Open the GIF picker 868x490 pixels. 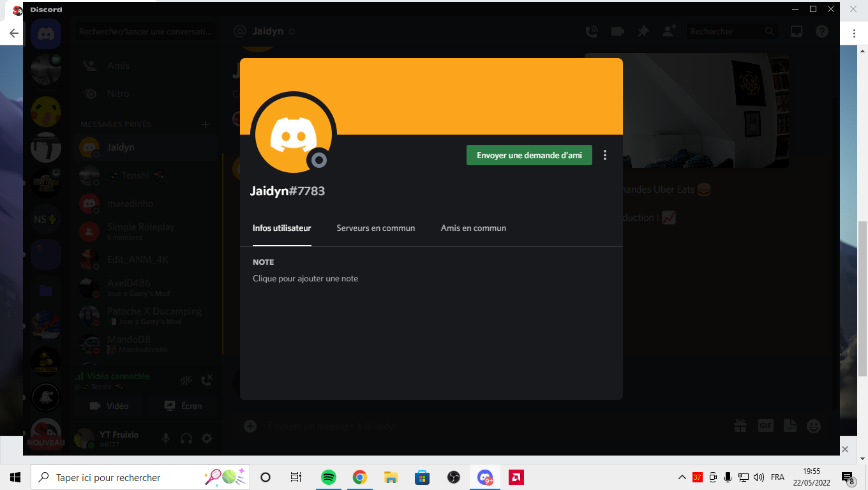[x=765, y=426]
